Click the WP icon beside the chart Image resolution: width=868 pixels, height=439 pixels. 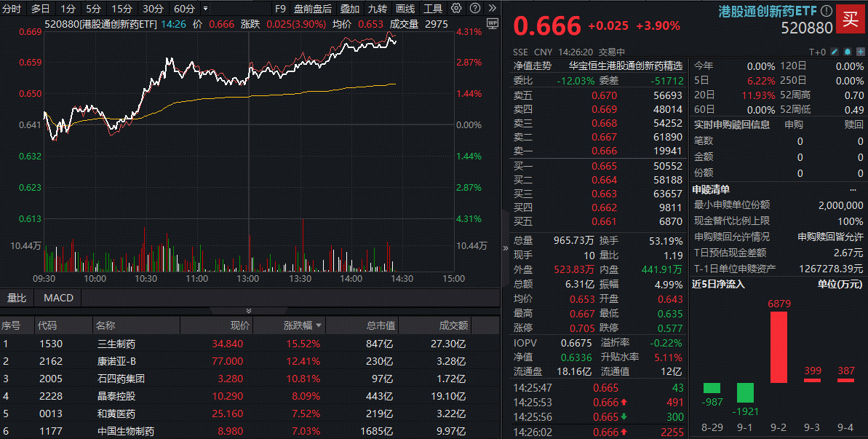(x=493, y=23)
